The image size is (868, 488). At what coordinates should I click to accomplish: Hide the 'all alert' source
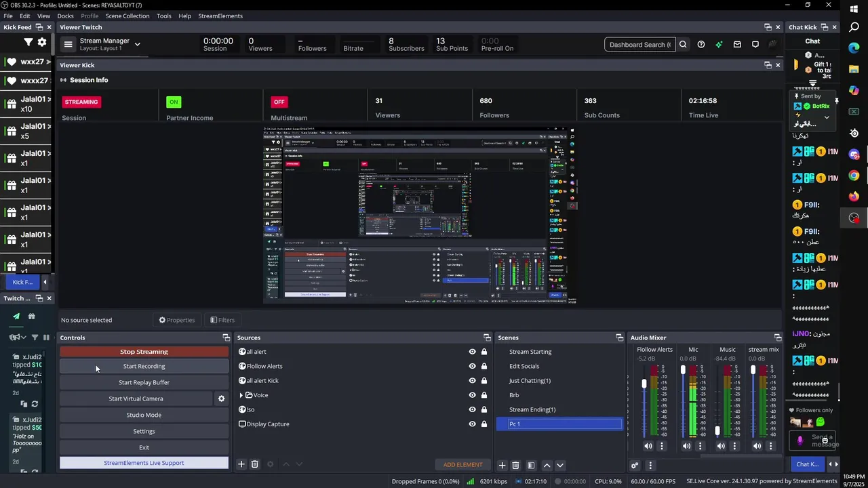472,352
